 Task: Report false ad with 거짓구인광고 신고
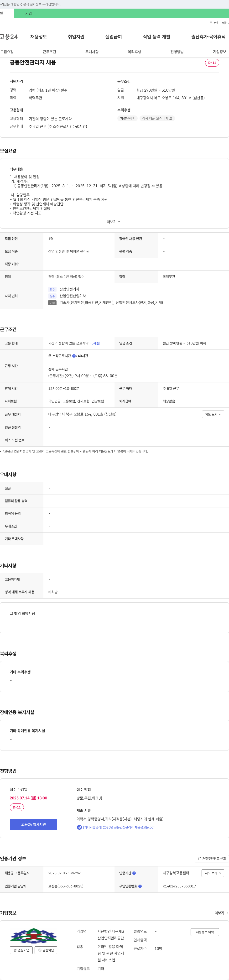coord(212,858)
